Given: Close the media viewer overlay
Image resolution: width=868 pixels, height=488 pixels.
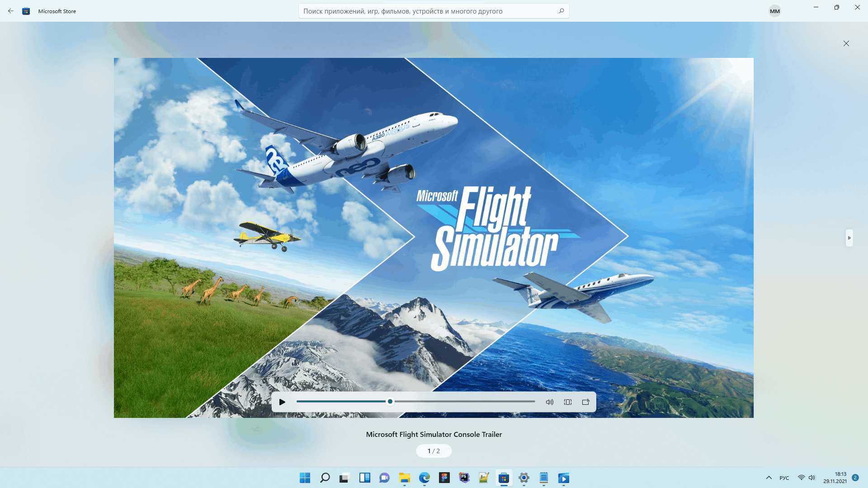Looking at the screenshot, I should click(x=846, y=43).
